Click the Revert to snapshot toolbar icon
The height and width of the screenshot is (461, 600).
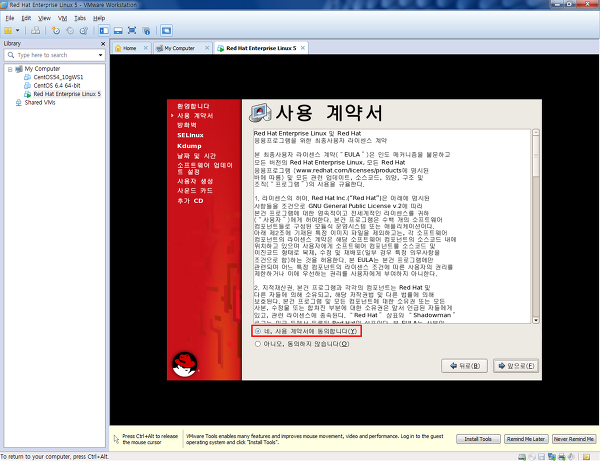tap(70, 31)
